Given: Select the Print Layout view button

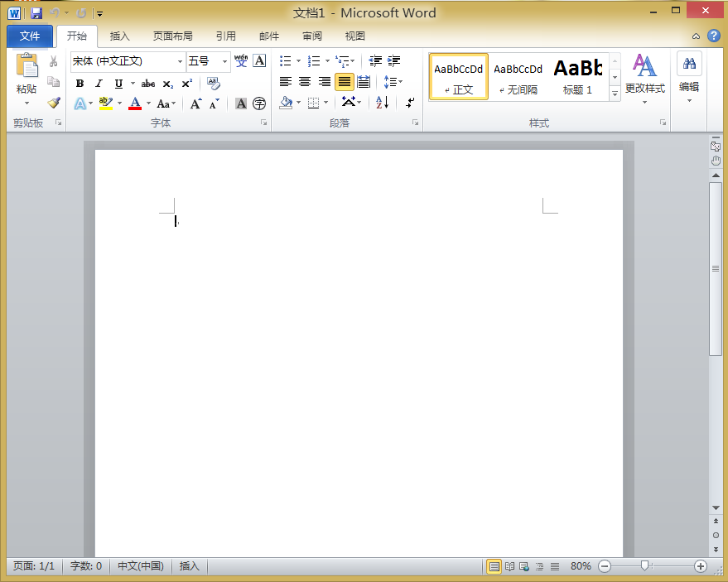Looking at the screenshot, I should [494, 566].
